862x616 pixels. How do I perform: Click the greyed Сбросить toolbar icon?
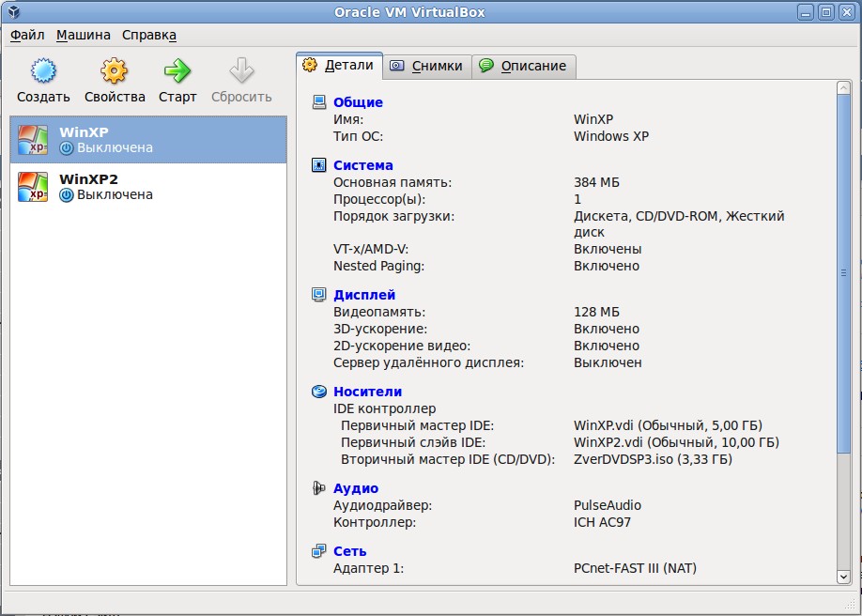(x=241, y=71)
